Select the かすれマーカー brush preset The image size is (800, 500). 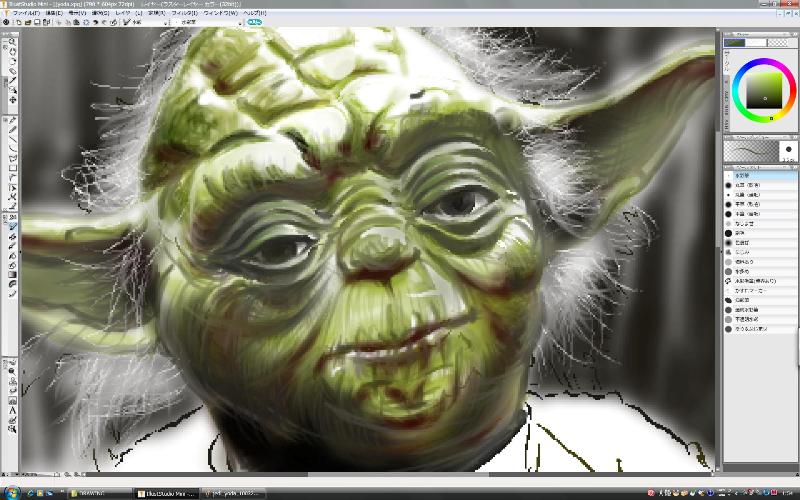[x=760, y=290]
